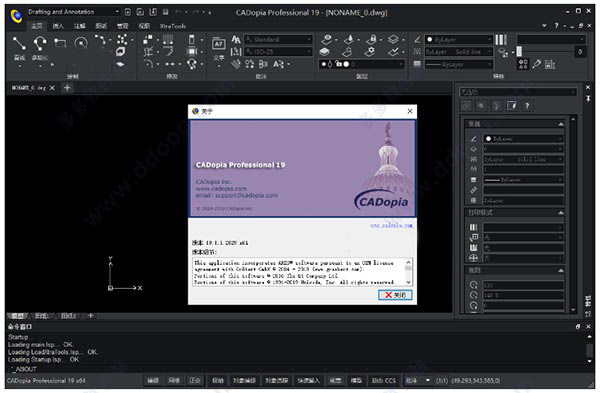Click the transparency value field showing 0
Image resolution: width=600 pixels, height=393 pixels.
580,52
